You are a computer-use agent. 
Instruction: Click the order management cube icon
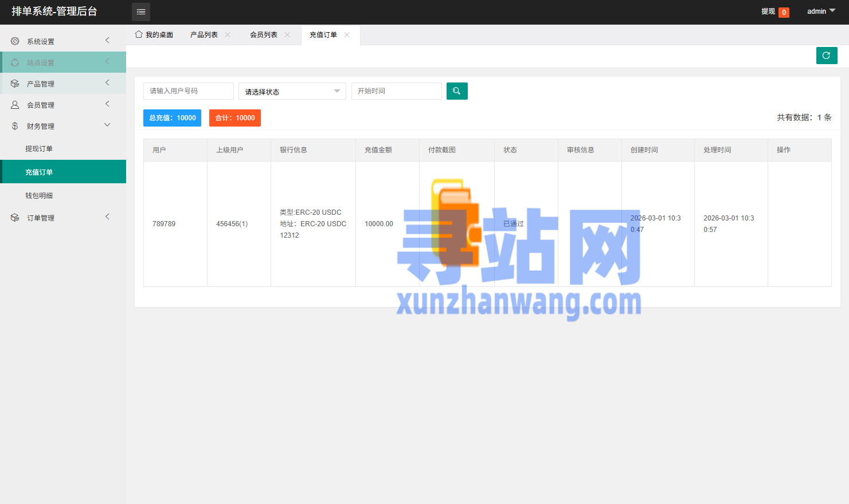pyautogui.click(x=15, y=218)
